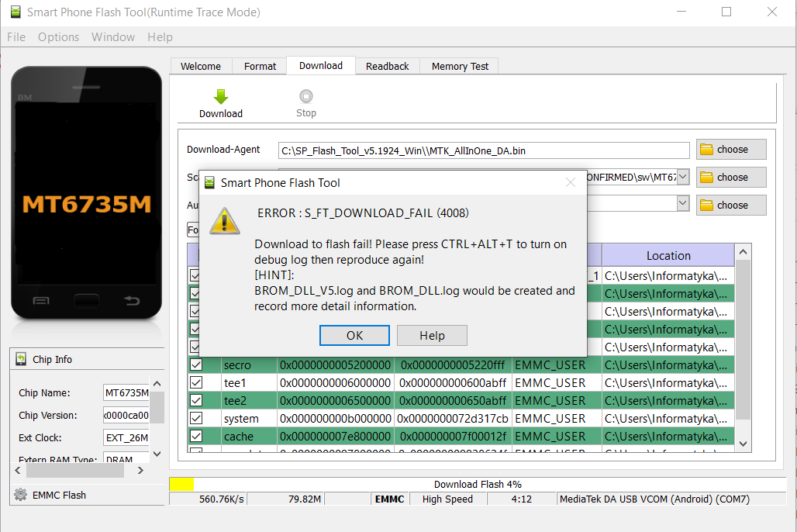Click secro begin address 0x0000000005200000

point(336,365)
